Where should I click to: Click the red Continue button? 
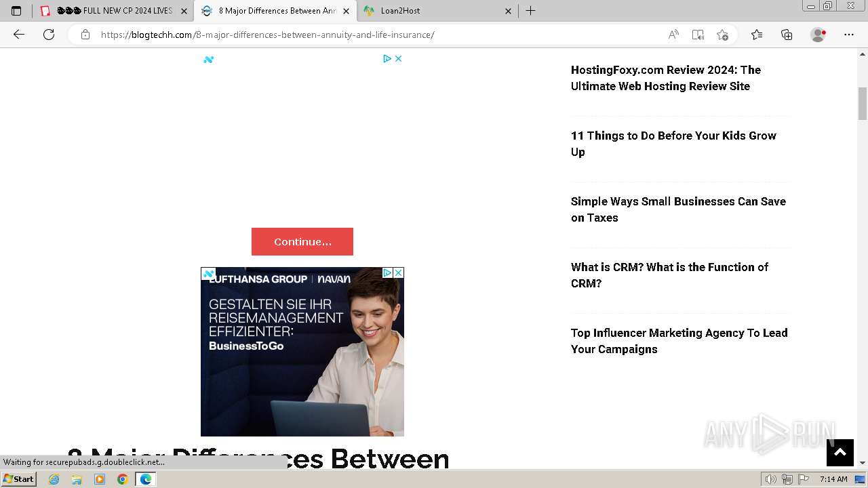tap(302, 242)
